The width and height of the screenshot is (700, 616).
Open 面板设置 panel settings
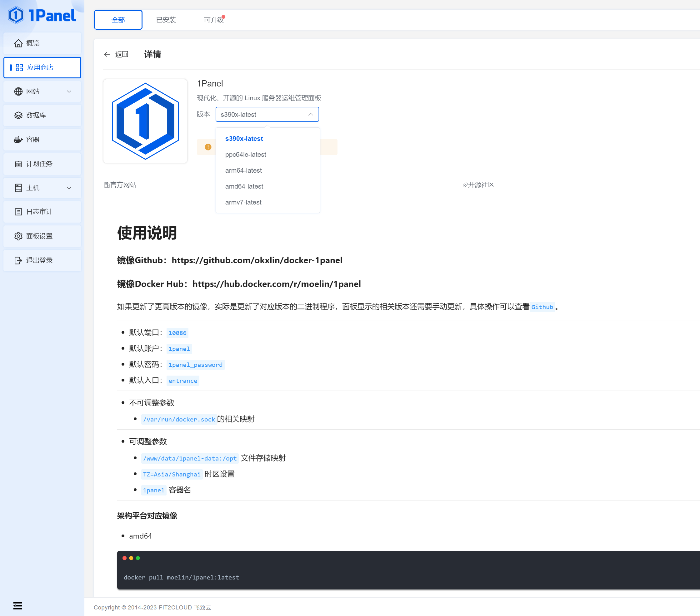[x=39, y=236]
